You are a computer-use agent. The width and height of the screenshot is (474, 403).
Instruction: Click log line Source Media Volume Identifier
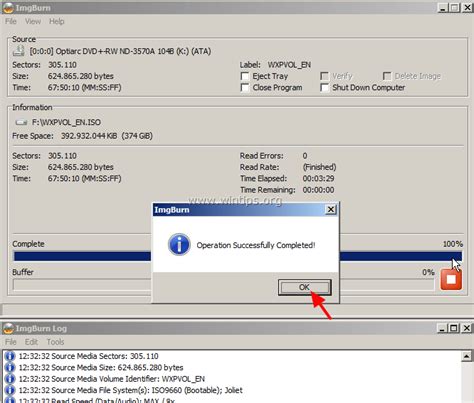pyautogui.click(x=112, y=379)
